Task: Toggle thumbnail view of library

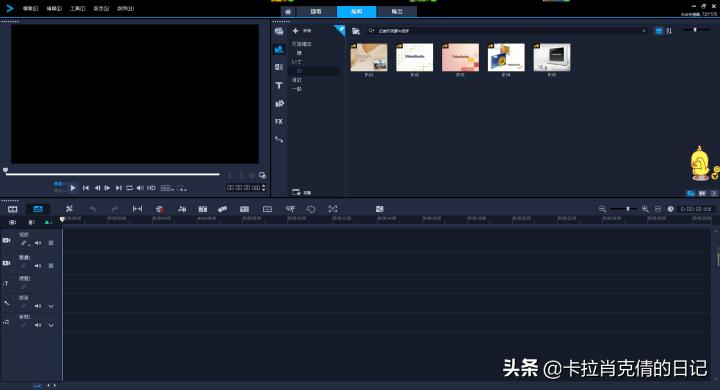Action: click(658, 31)
